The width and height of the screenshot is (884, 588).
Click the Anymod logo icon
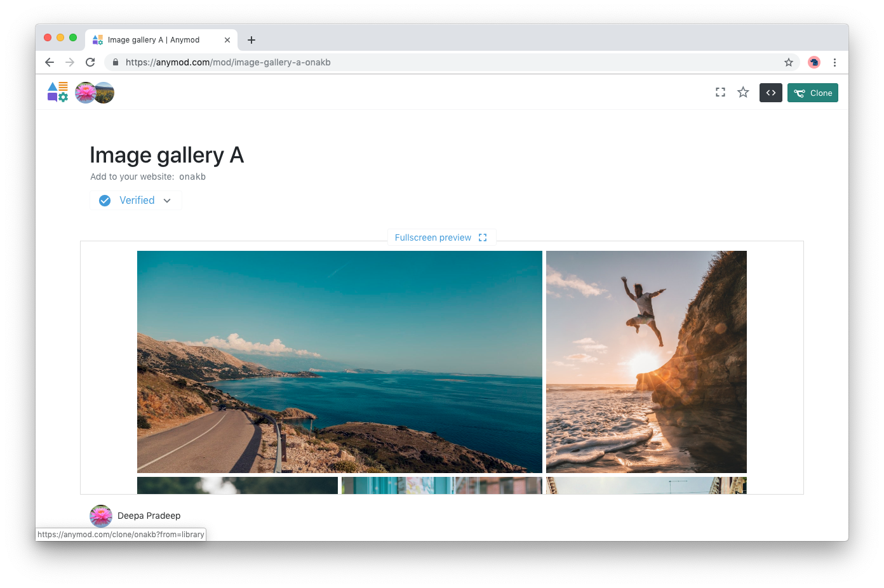(x=58, y=92)
